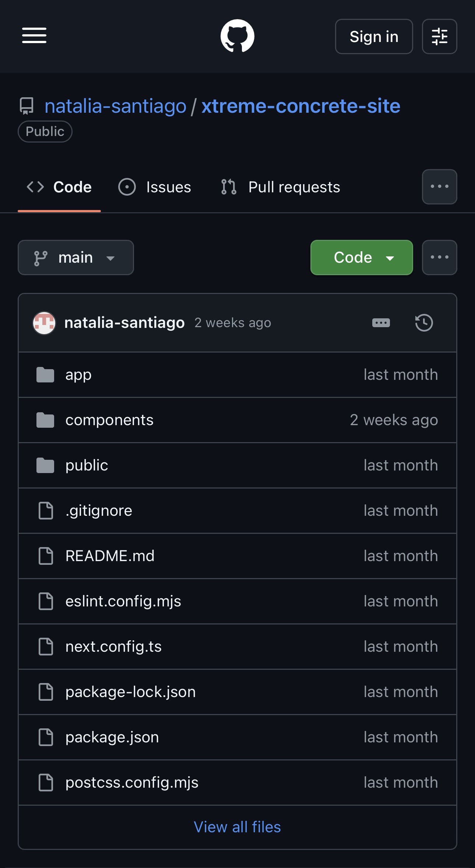This screenshot has width=475, height=868.
Task: Click View all files link
Action: pyautogui.click(x=237, y=827)
